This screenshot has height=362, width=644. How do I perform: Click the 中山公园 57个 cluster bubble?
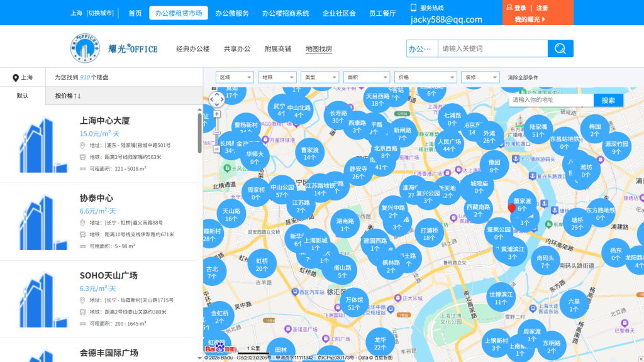[282, 191]
